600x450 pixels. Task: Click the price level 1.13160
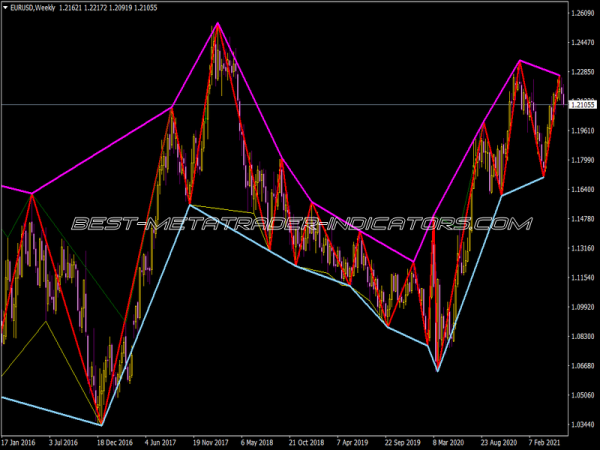pos(583,248)
